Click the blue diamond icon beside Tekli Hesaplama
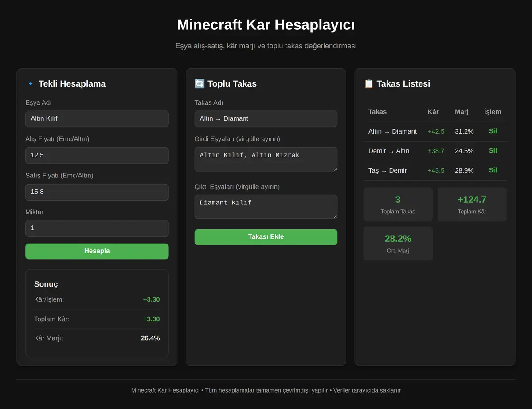Screen dimensions: 532x409 click(30, 84)
